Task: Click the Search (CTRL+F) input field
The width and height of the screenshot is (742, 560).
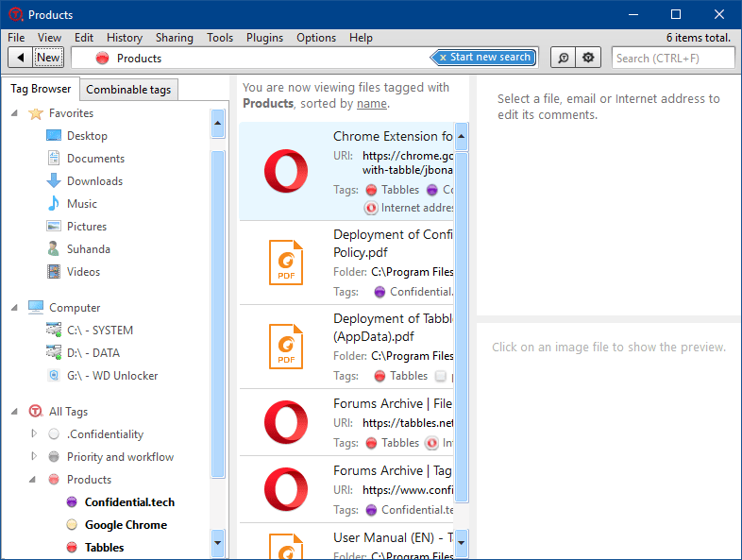Action: tap(673, 59)
